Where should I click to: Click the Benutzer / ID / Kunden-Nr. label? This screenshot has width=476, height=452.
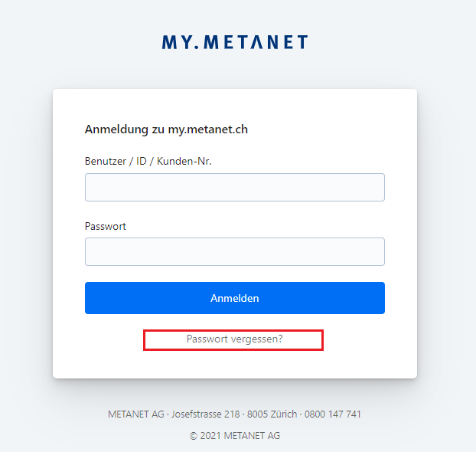click(148, 162)
